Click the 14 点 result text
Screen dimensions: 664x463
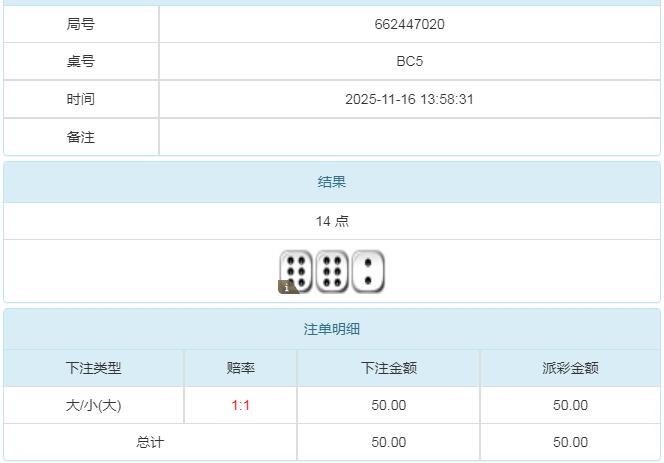[x=332, y=221]
